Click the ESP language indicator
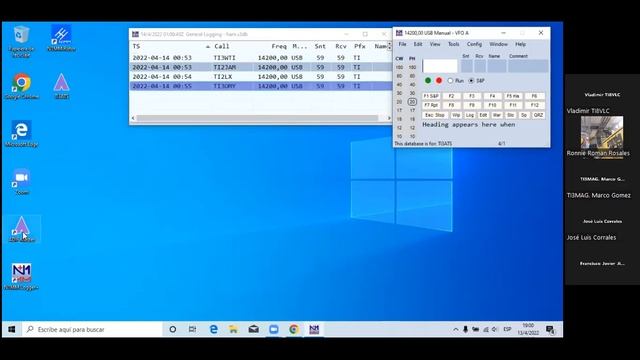640x360 pixels. click(x=507, y=329)
